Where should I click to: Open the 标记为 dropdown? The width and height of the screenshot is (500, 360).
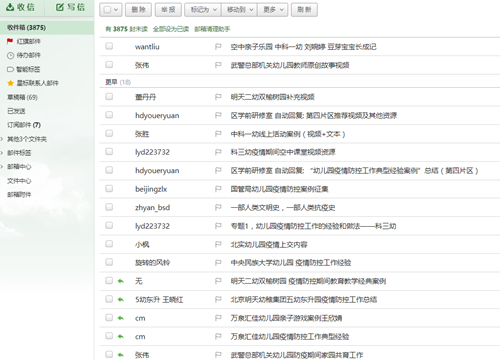(x=203, y=10)
